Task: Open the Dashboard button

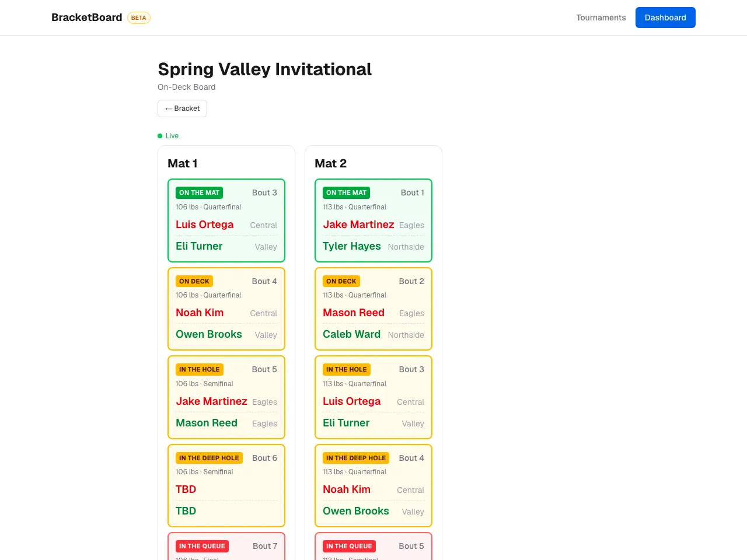Action: point(665,17)
